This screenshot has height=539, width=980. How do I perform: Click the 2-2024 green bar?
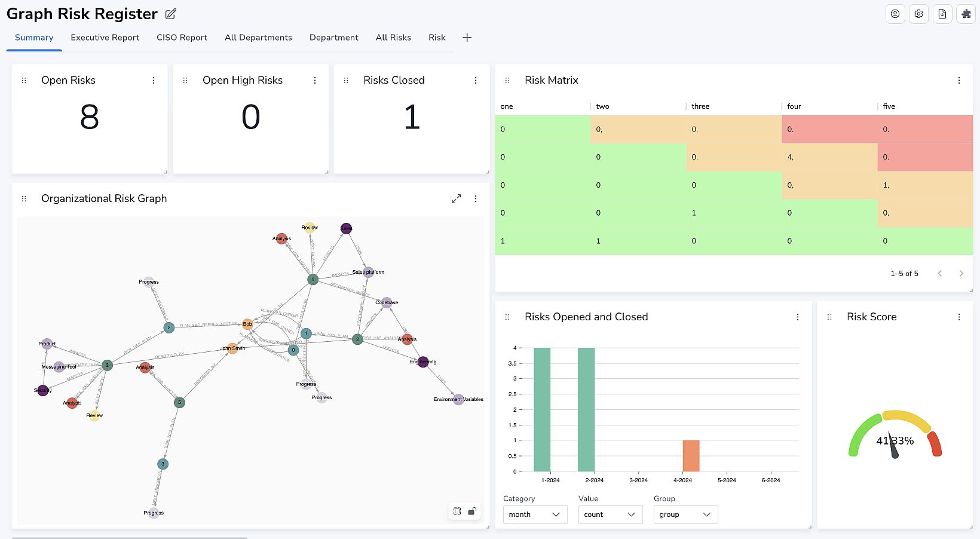586,409
